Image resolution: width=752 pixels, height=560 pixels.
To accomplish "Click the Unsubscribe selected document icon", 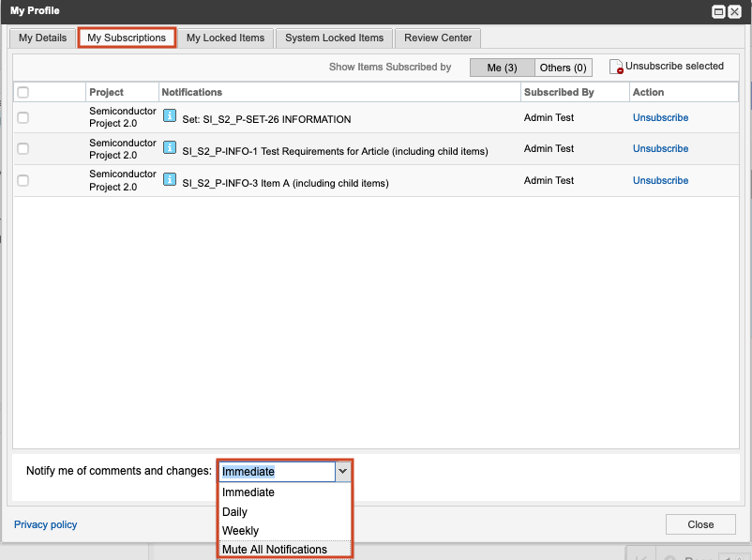I will click(616, 67).
